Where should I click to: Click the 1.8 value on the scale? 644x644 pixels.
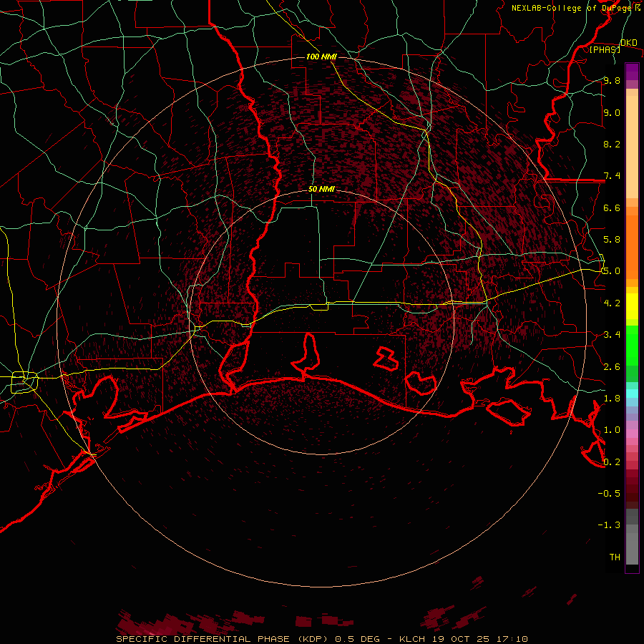(x=612, y=399)
